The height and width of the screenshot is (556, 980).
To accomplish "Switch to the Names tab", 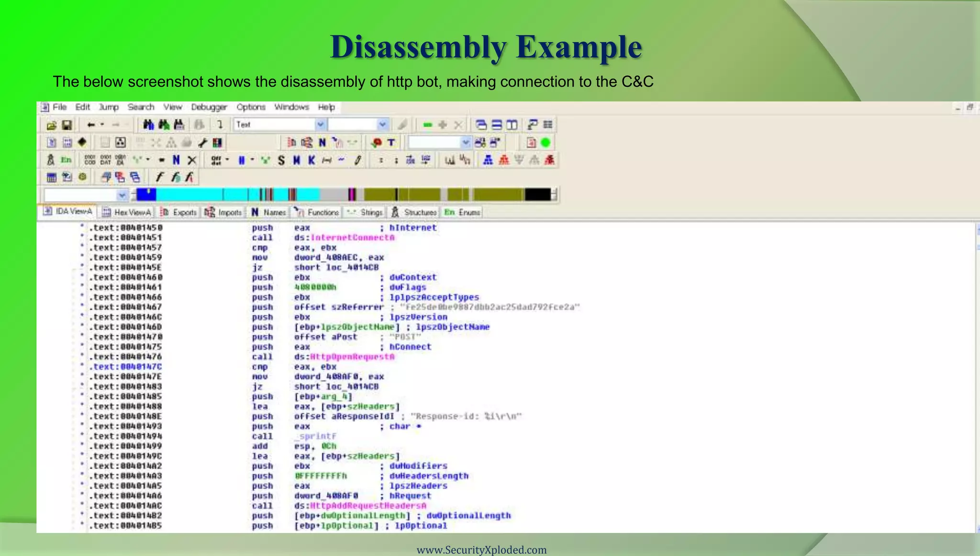I will [268, 212].
